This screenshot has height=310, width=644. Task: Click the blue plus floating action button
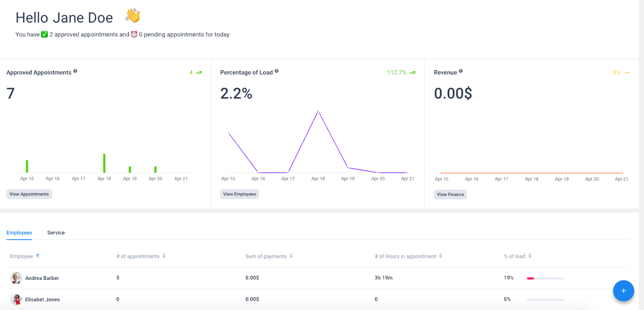623,291
